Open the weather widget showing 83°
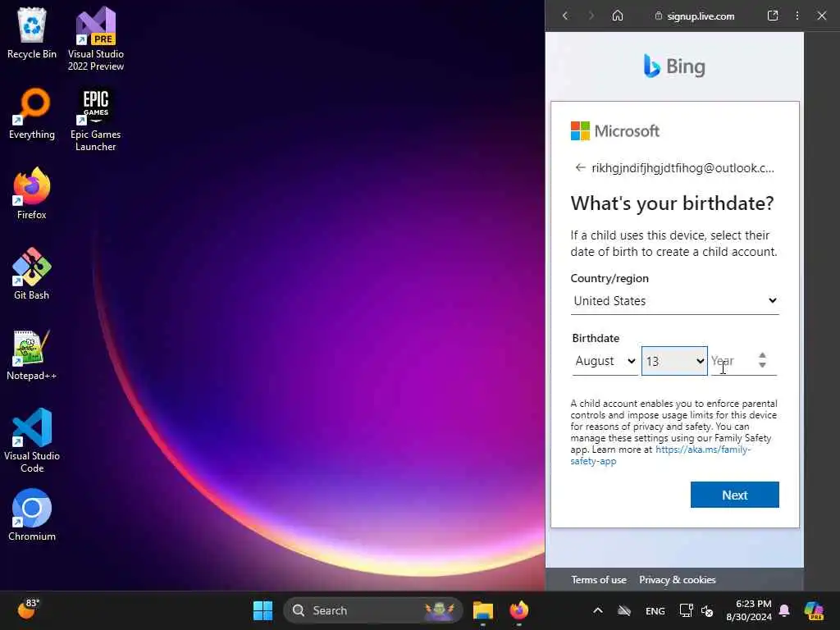This screenshot has width=840, height=630. 29,609
